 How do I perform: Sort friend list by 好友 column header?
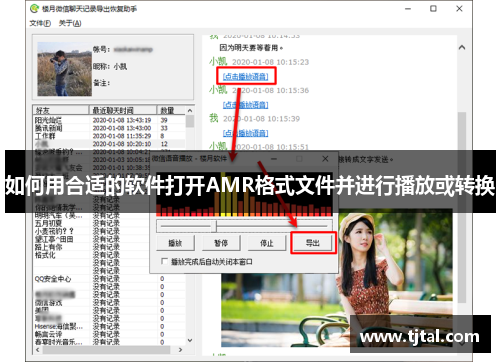coord(61,110)
